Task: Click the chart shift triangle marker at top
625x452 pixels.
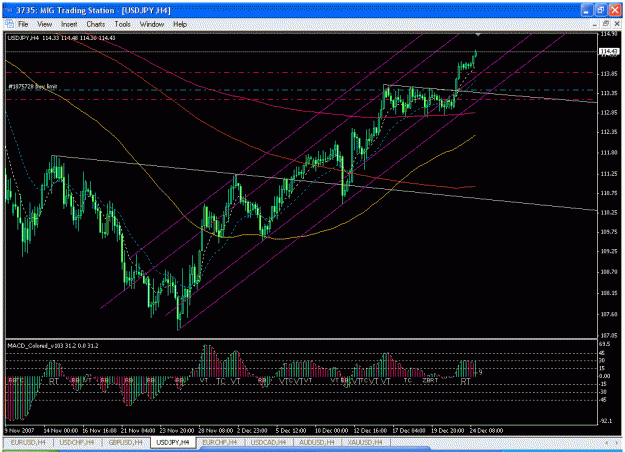Action: tap(478, 35)
